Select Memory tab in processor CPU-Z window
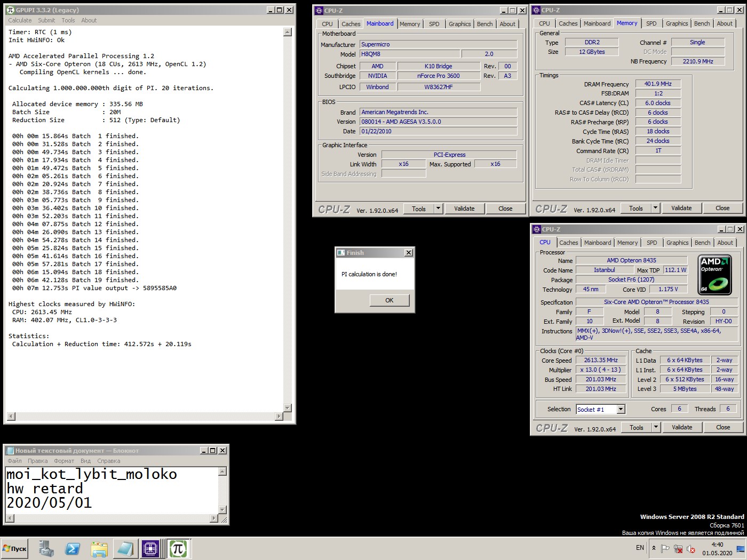The height and width of the screenshot is (560, 747). (627, 243)
